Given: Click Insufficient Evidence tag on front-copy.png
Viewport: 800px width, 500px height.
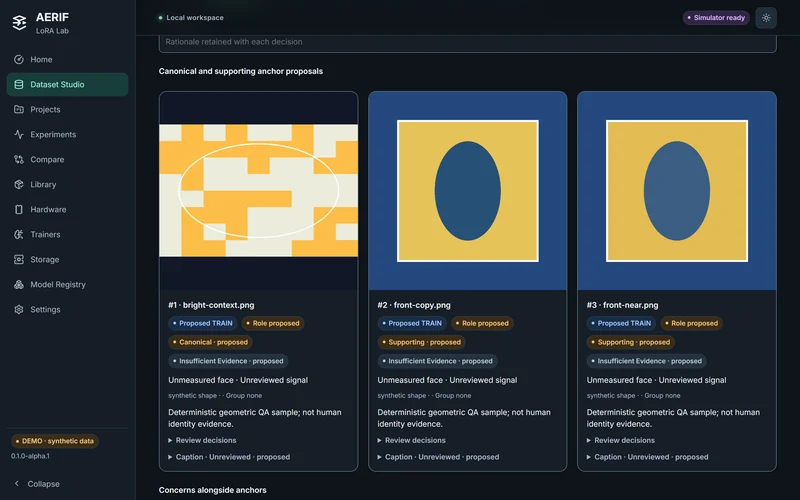Looking at the screenshot, I should click(437, 361).
